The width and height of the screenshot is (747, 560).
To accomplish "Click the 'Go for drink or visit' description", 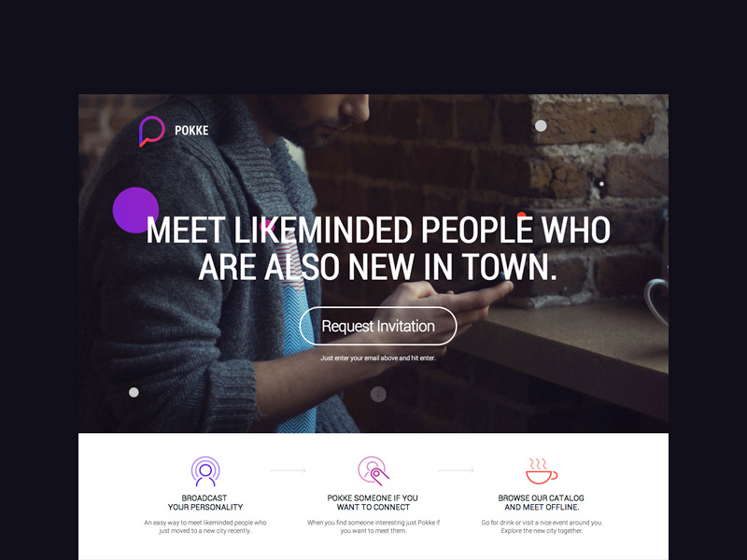I will [542, 526].
